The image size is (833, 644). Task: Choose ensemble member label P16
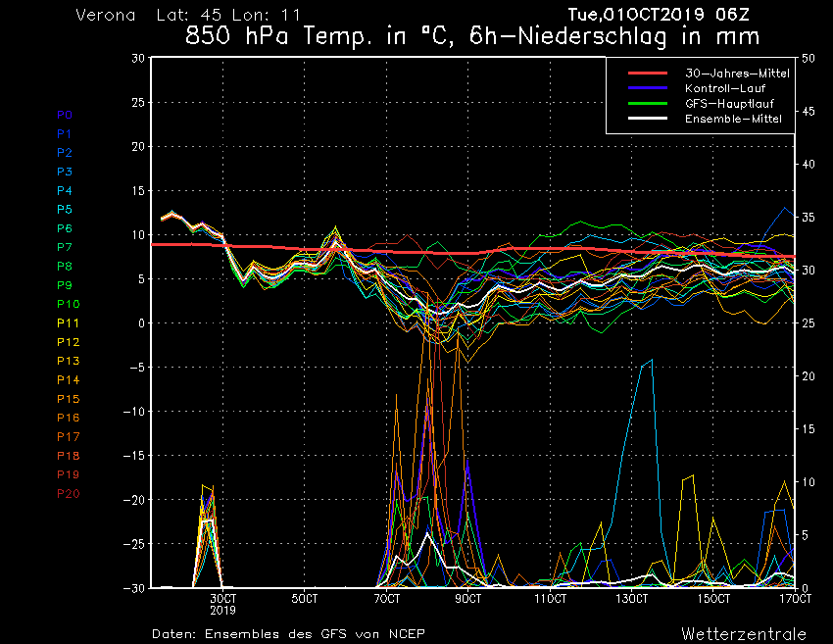68,418
